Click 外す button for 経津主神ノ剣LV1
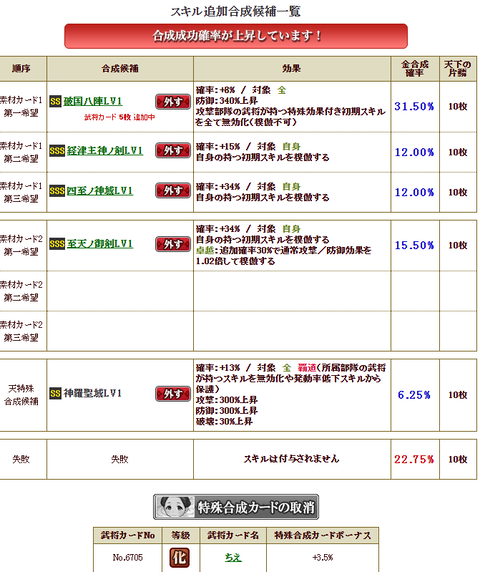480x572 pixels. pos(173,150)
